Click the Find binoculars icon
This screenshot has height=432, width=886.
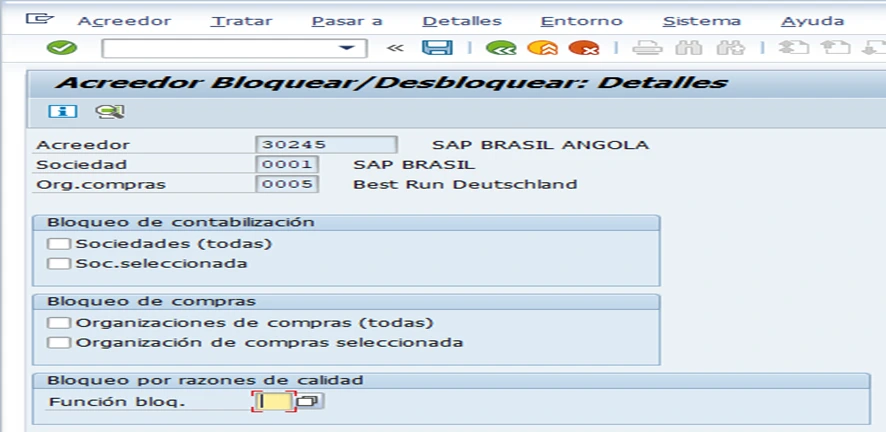click(x=688, y=48)
